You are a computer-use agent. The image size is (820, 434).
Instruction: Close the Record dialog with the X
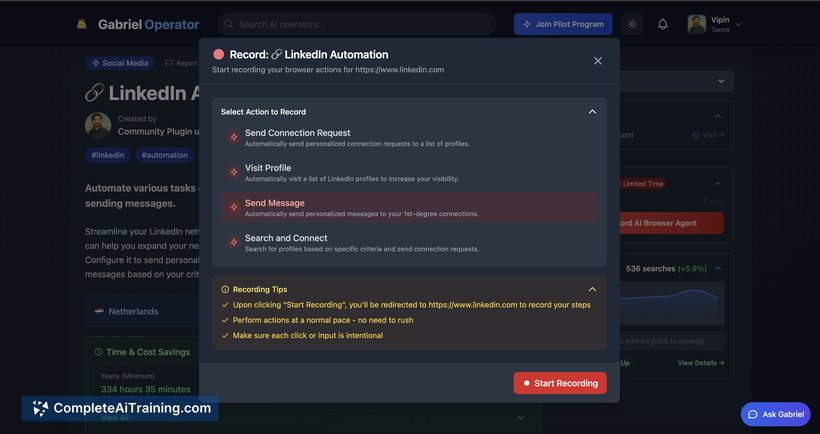(x=598, y=61)
